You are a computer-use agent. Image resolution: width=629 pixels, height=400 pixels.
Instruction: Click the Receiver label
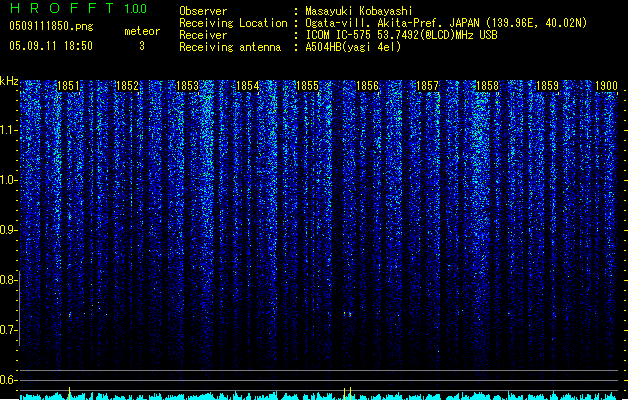(x=203, y=35)
